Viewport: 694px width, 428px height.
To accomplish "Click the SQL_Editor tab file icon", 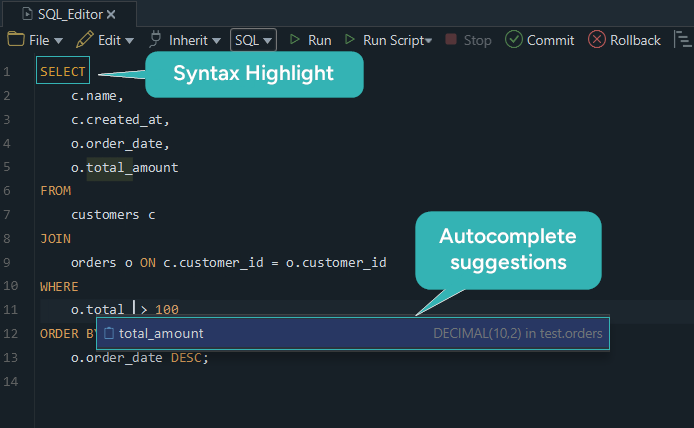I will [27, 14].
